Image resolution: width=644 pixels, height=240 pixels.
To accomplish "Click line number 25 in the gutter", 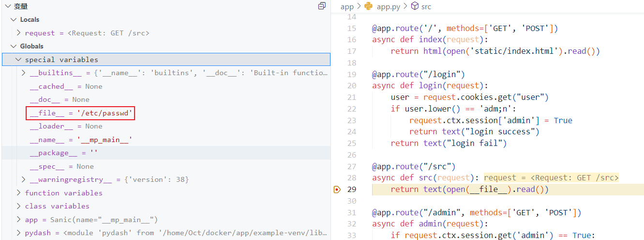I will click(x=352, y=143).
